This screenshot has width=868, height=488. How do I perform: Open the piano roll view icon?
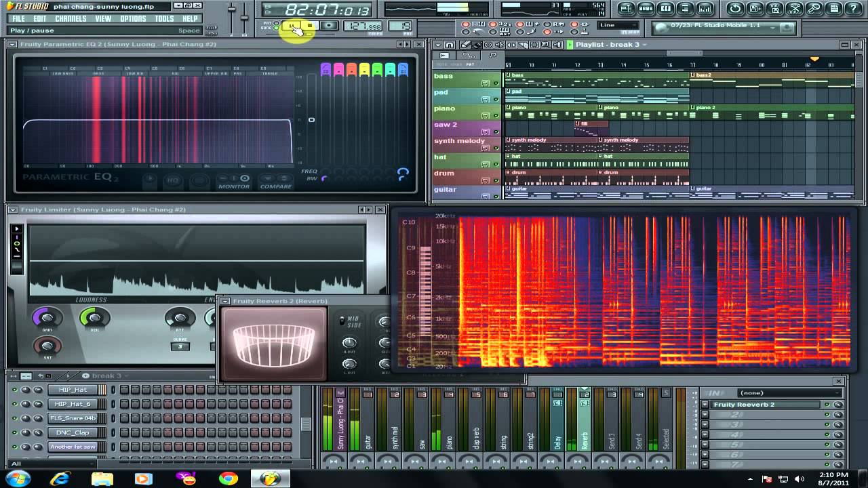(x=666, y=9)
